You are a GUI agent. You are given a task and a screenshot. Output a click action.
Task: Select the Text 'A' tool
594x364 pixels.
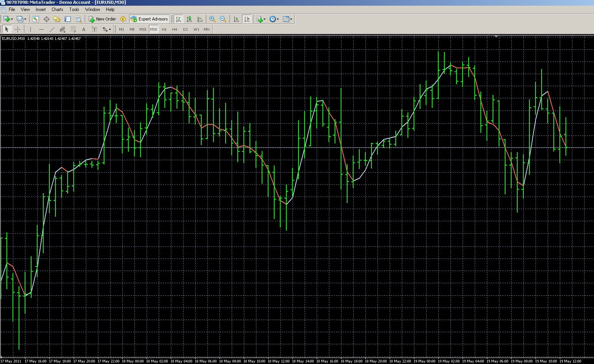84,29
